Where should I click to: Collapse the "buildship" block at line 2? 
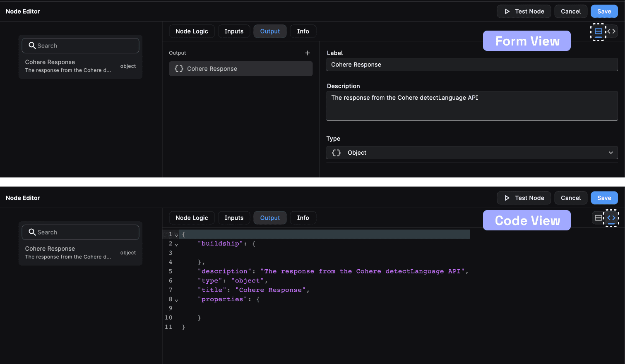(177, 244)
